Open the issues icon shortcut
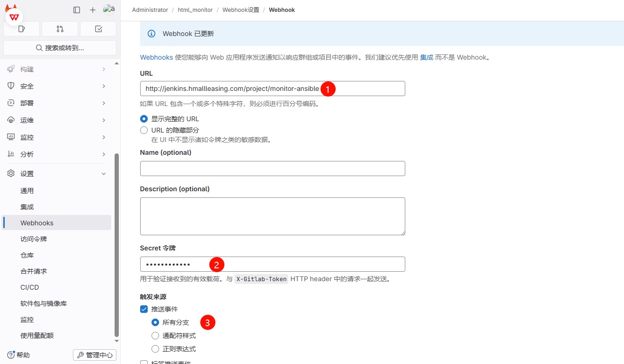 coord(21,29)
